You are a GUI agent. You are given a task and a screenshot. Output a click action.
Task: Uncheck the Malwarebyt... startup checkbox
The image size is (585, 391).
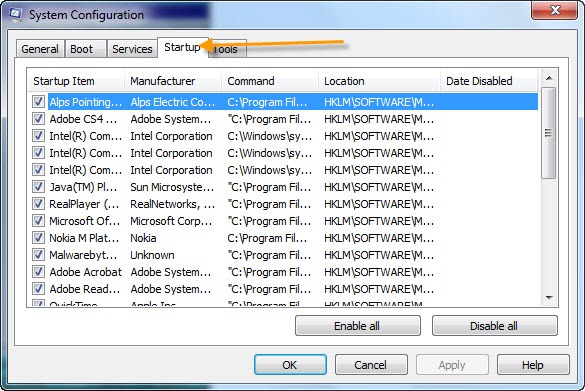(x=38, y=255)
